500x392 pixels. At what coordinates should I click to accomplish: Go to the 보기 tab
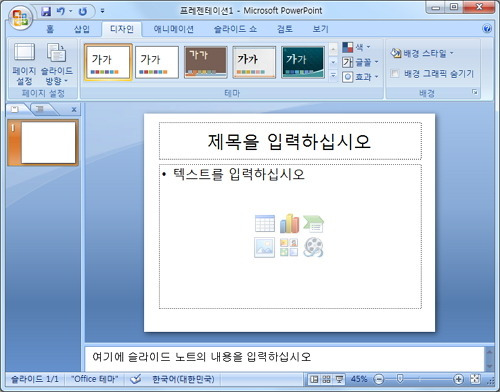click(x=320, y=29)
